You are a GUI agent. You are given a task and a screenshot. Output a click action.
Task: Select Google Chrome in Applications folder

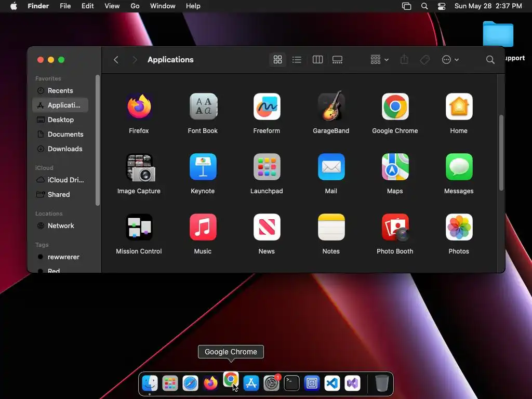tap(395, 107)
